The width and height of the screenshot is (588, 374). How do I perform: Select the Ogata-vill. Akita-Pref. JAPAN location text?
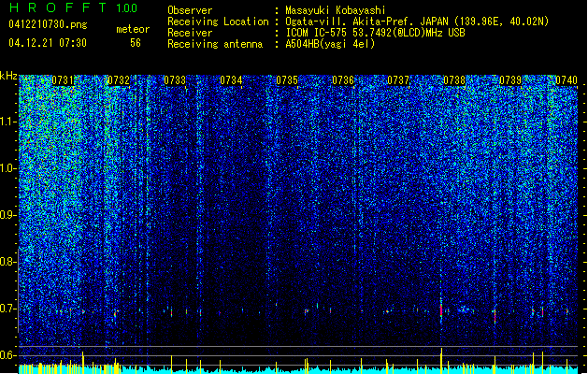pos(417,22)
